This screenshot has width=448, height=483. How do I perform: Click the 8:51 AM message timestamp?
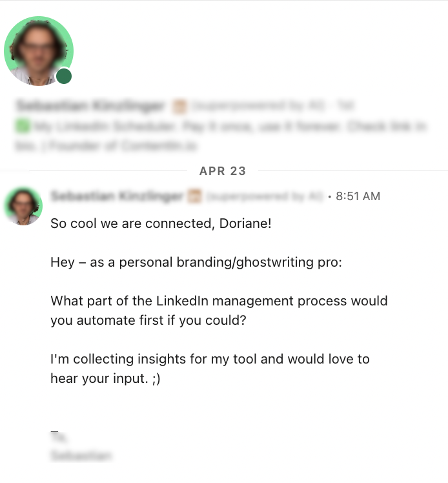(x=358, y=196)
